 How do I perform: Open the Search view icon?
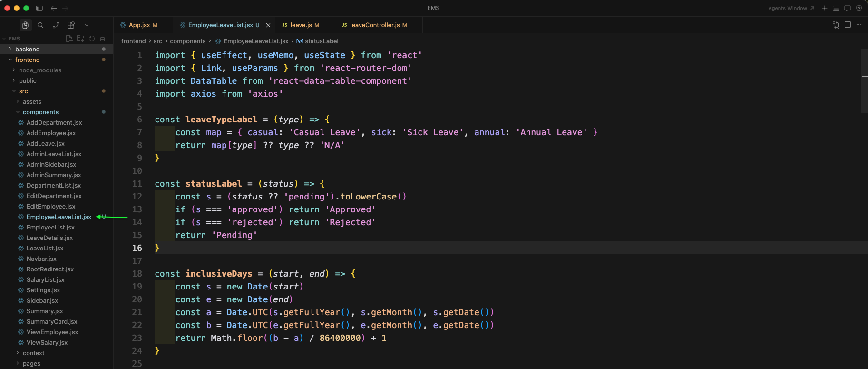pos(40,25)
